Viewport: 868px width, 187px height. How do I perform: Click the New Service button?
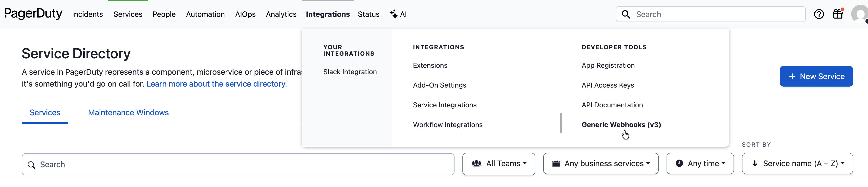pyautogui.click(x=816, y=76)
